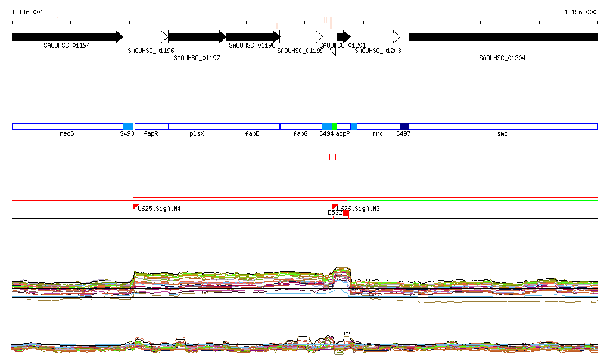
Task: Click the rnc segment label
Action: coord(378,134)
